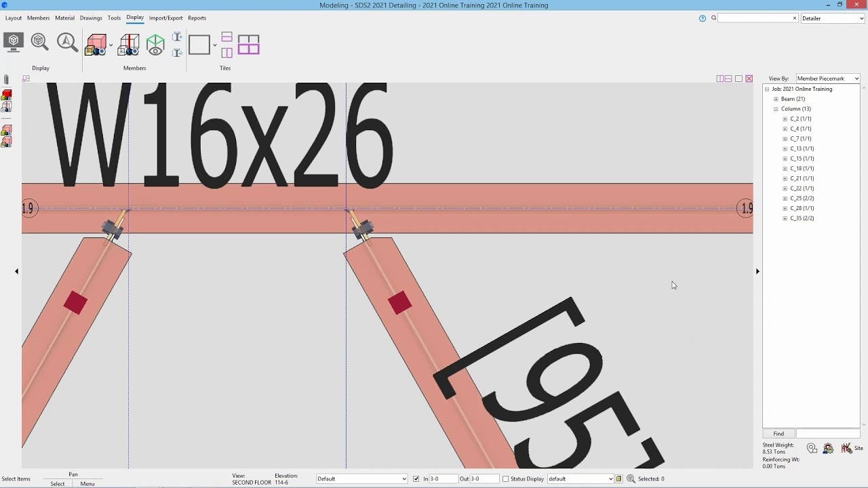Click the single tile layout square icon
This screenshot has width=868, height=488.
pos(199,45)
